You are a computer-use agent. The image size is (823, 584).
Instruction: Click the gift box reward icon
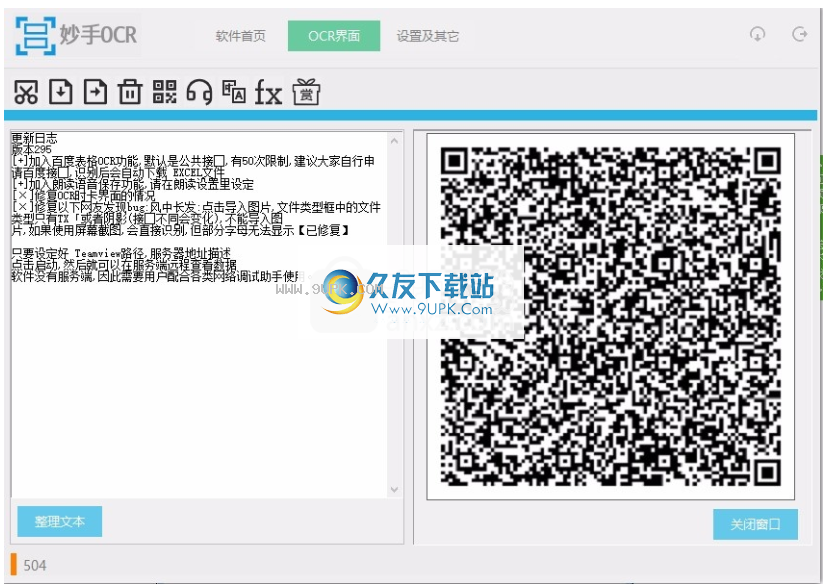pos(306,92)
